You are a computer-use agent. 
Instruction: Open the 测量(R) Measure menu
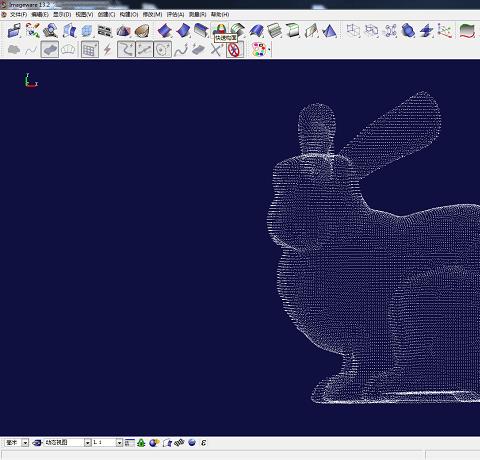(197, 15)
